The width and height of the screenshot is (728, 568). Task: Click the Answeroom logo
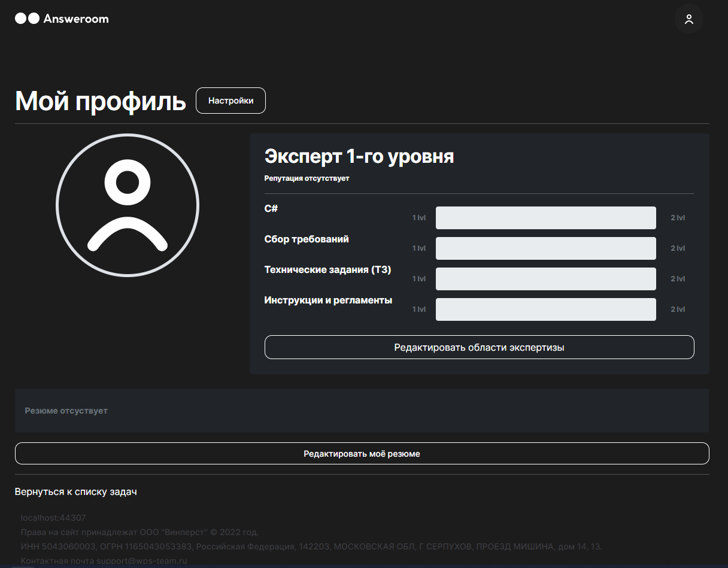click(62, 19)
